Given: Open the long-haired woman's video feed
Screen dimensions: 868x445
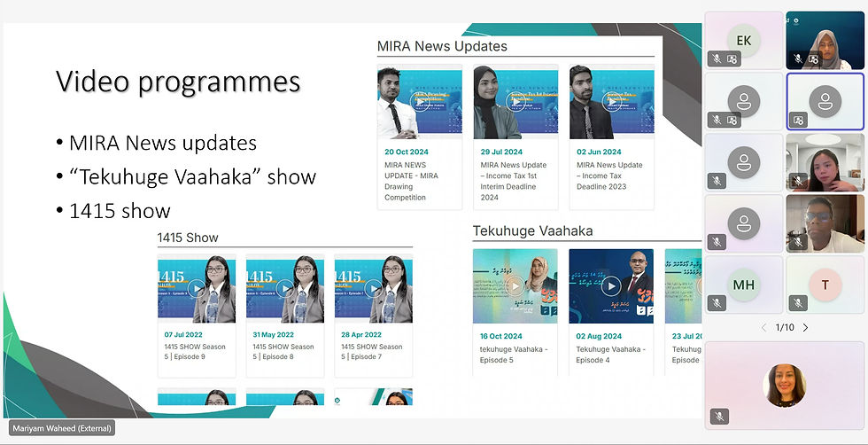Looking at the screenshot, I should [825, 162].
